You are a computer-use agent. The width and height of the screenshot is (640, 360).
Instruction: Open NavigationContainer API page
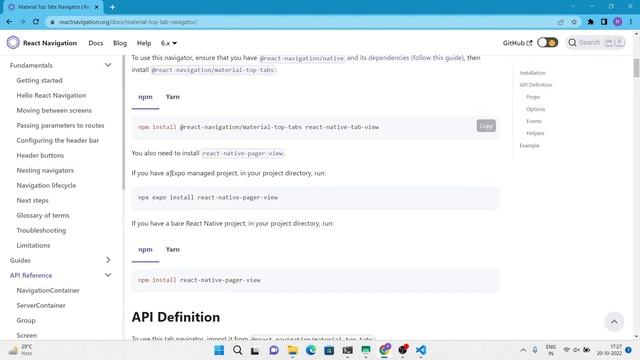point(48,290)
